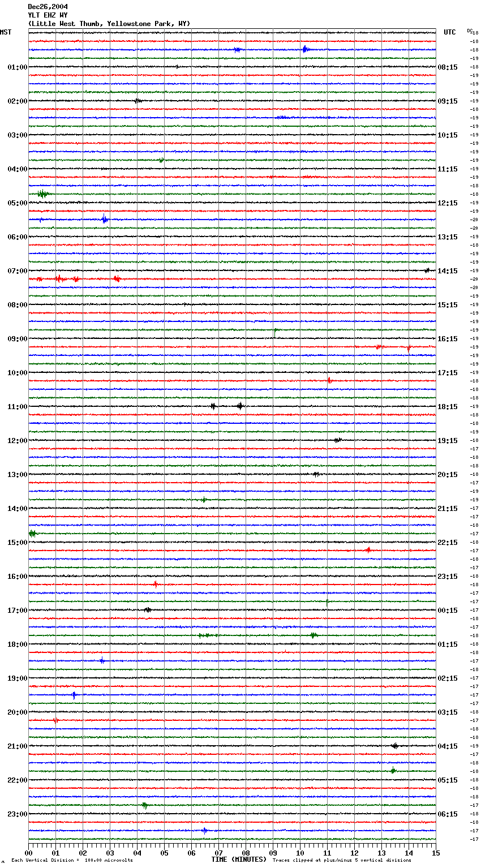Select the 02:15 UTC time label

tap(448, 678)
